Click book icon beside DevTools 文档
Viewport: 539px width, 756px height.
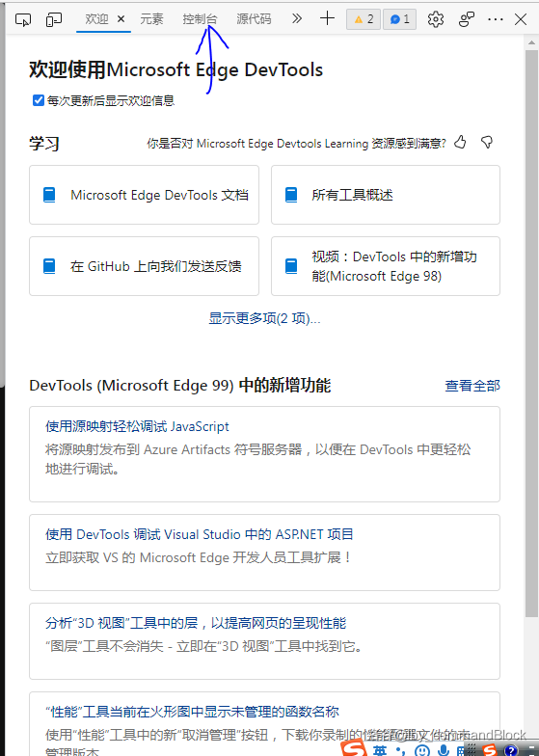click(49, 195)
